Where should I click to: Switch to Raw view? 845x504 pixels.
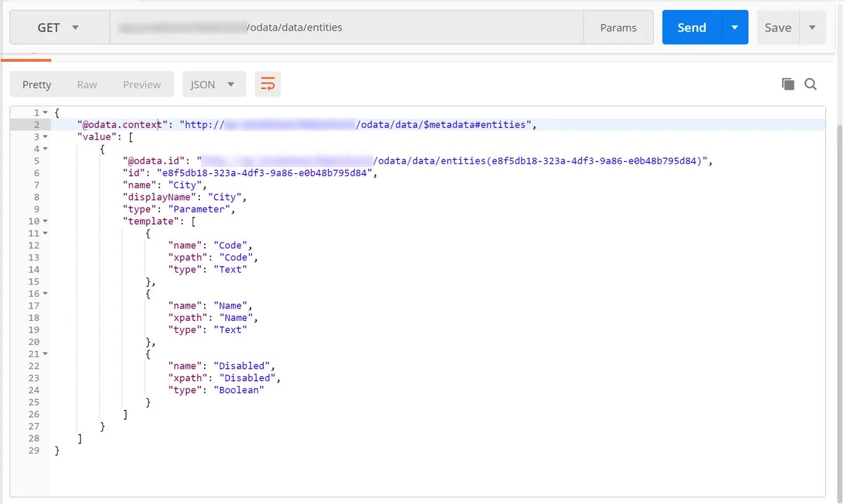point(87,85)
